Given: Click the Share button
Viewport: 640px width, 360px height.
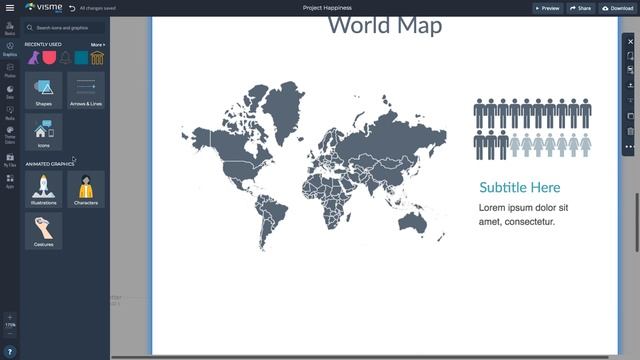Looking at the screenshot, I should point(580,8).
